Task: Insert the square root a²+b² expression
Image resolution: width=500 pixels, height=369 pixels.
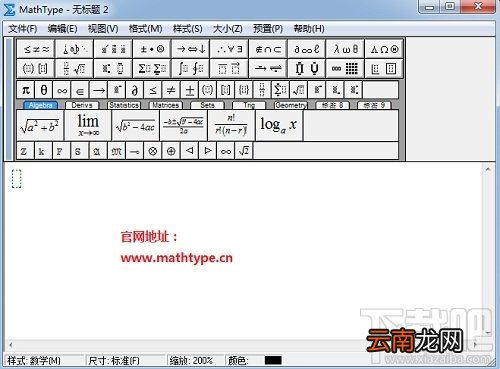Action: (40, 125)
